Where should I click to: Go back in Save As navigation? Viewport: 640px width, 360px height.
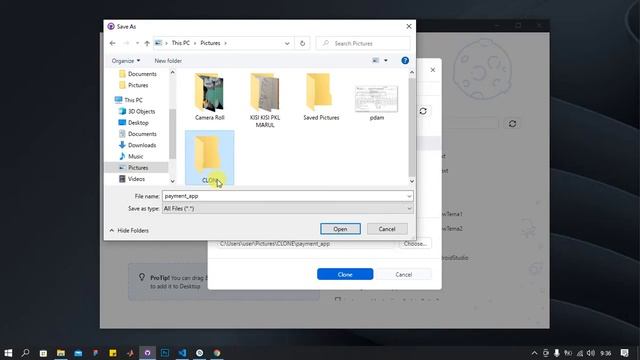(x=113, y=43)
